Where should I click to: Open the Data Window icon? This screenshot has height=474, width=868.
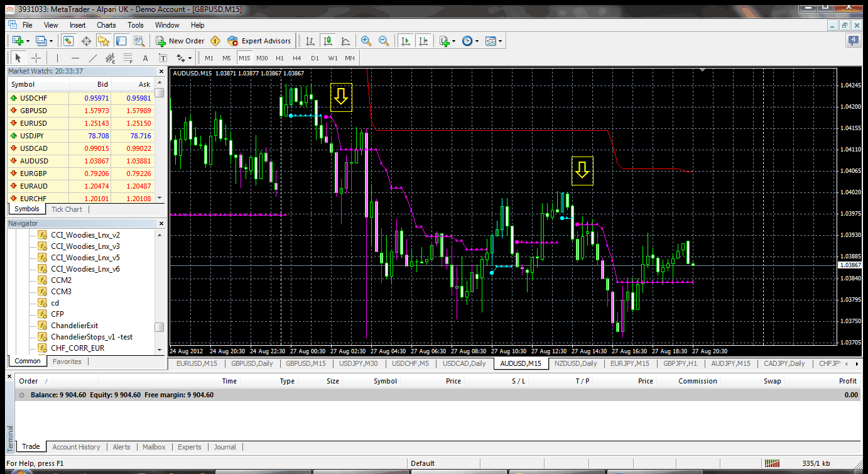[x=86, y=41]
